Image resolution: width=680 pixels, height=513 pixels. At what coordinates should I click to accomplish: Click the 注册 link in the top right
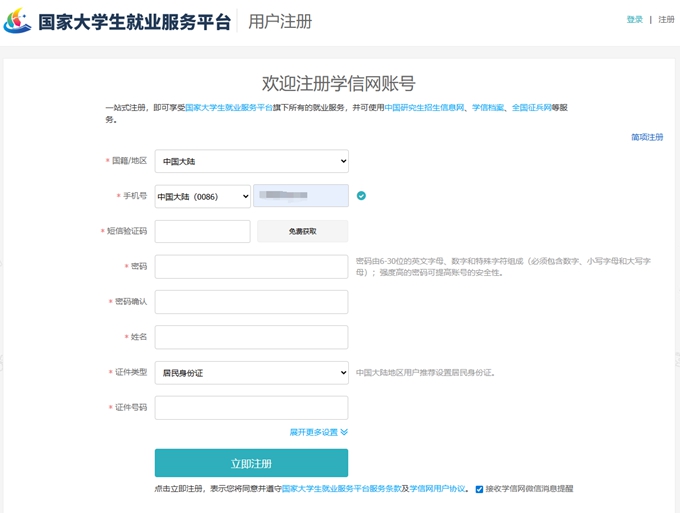[666, 20]
